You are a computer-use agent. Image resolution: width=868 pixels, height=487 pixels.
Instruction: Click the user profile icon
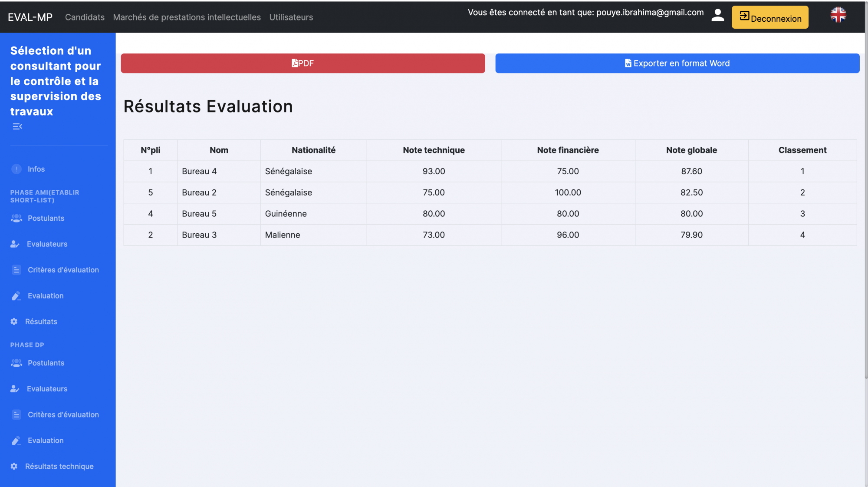pos(717,16)
